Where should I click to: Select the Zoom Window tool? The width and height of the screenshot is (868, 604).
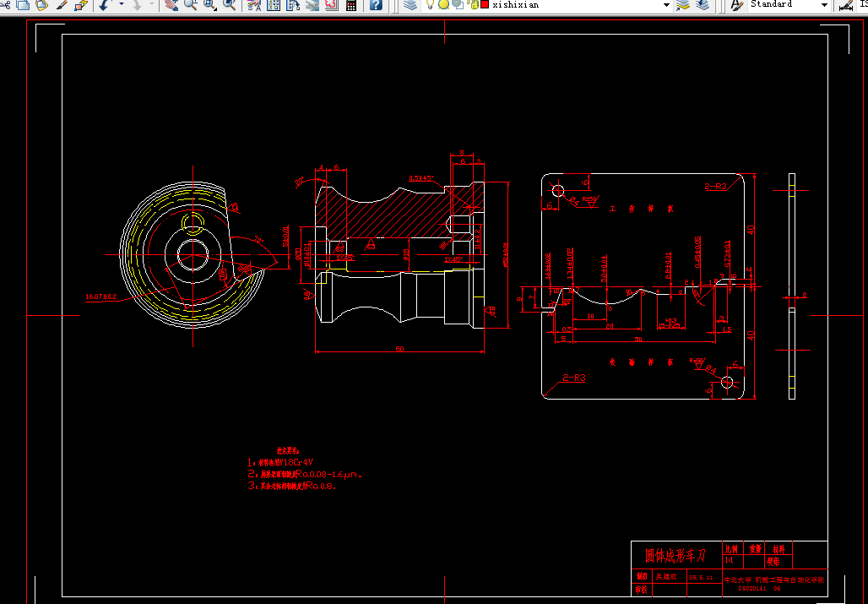[209, 4]
